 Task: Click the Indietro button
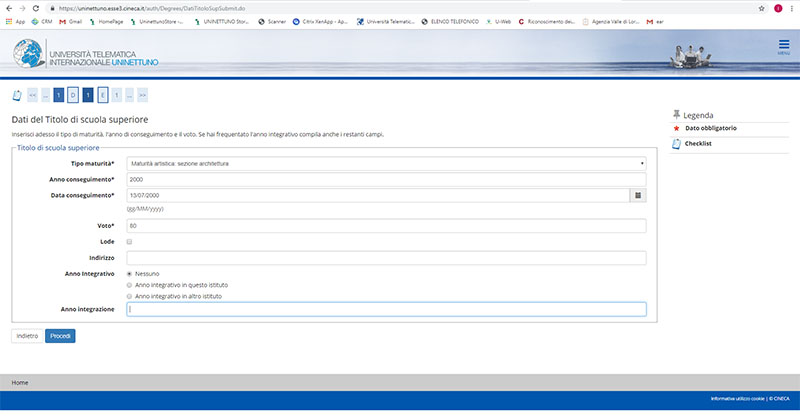27,336
